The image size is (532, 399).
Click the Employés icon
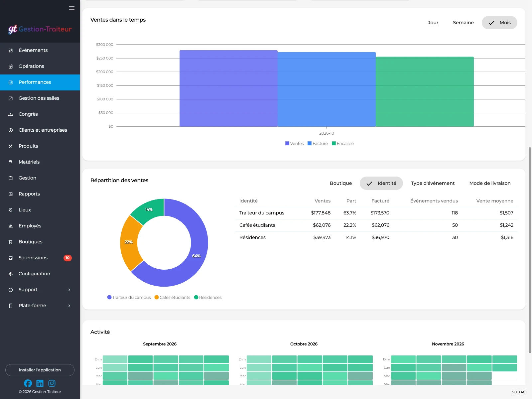(x=11, y=226)
